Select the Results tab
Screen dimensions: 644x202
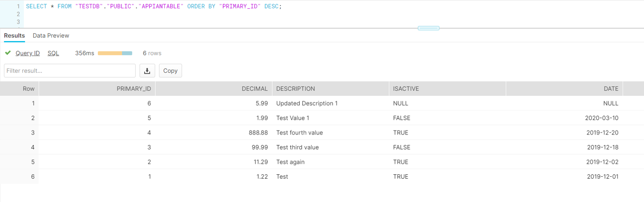(14, 36)
